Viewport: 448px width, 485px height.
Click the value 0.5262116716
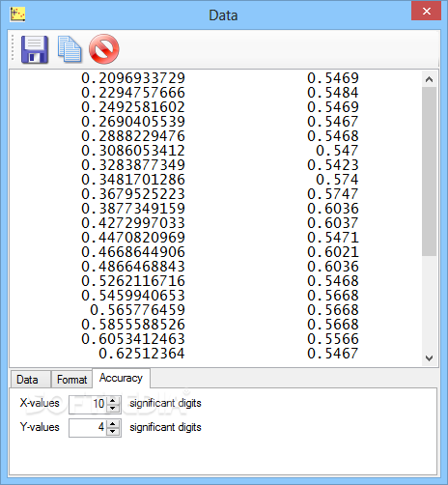pos(133,281)
